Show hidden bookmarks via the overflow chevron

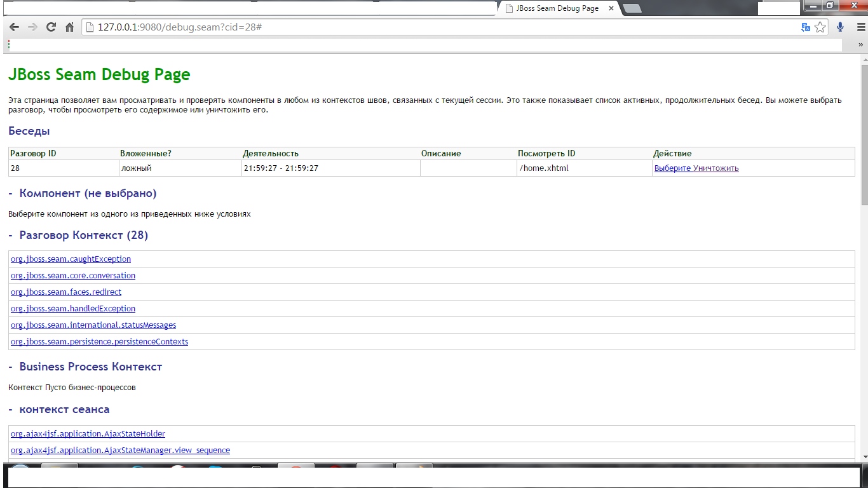[x=861, y=45]
